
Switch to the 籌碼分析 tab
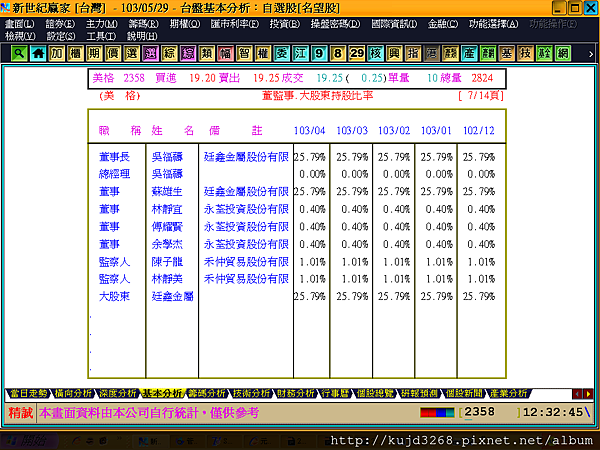point(207,393)
